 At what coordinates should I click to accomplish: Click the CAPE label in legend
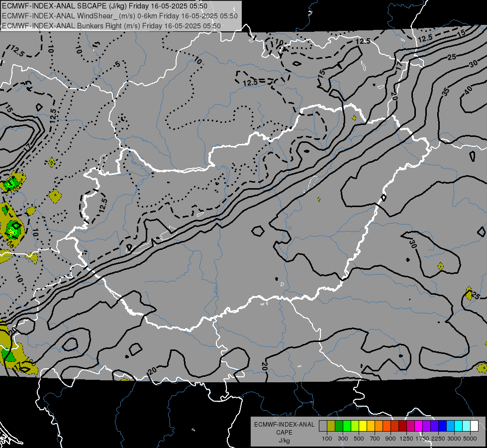click(284, 433)
